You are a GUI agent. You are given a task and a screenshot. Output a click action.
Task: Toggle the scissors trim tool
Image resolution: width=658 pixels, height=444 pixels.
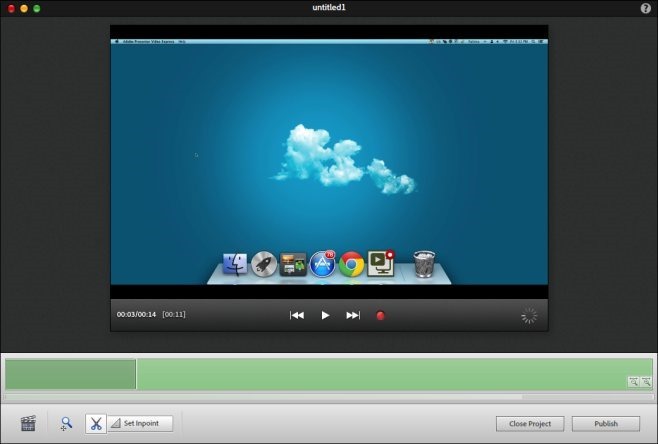coord(96,424)
